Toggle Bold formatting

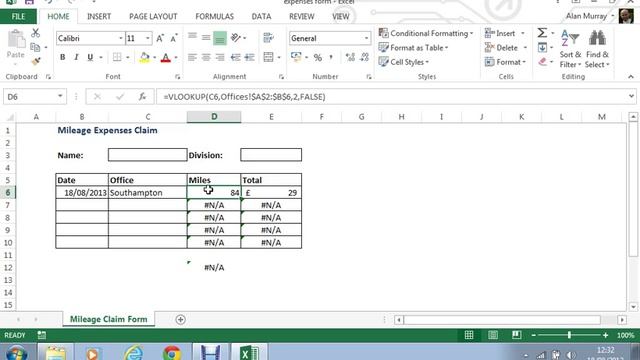click(x=62, y=58)
